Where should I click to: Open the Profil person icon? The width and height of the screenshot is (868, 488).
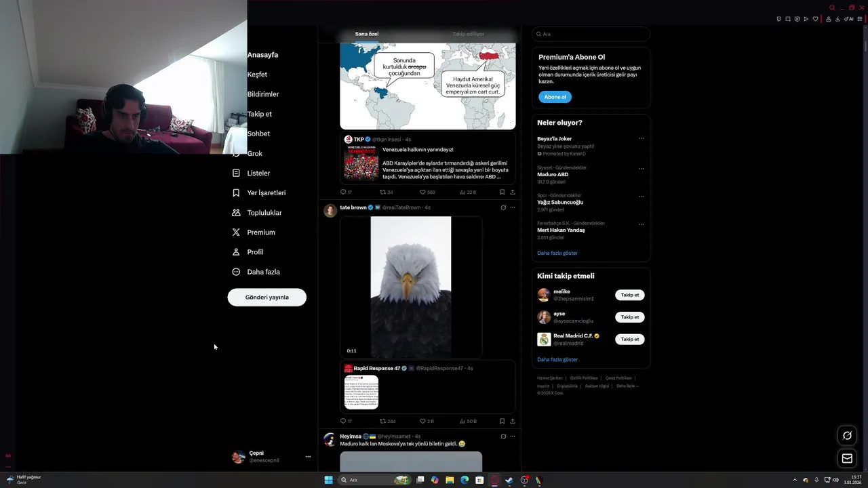pos(236,251)
